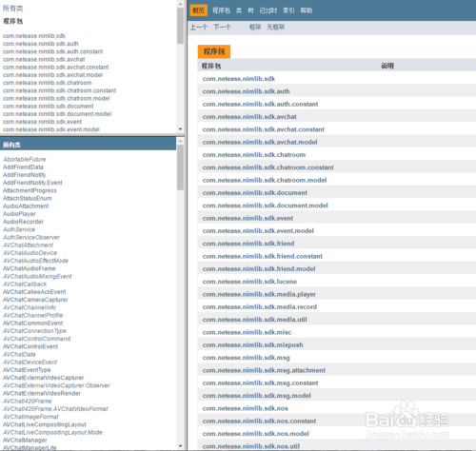This screenshot has height=451, width=476.
Task: Open the AttachmentProgress class
Action: 30,190
